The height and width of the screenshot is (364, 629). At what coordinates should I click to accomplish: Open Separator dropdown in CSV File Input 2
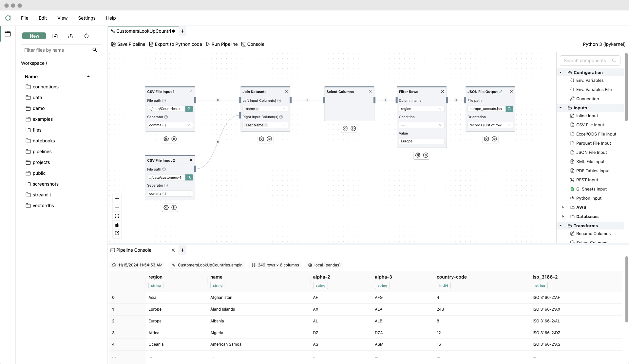tap(170, 194)
